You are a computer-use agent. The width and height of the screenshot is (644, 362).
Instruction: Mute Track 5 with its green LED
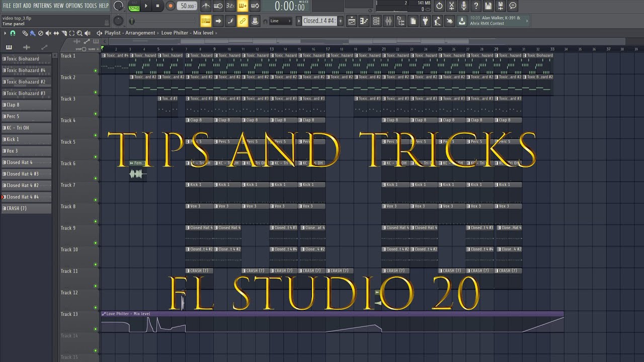[x=96, y=157]
